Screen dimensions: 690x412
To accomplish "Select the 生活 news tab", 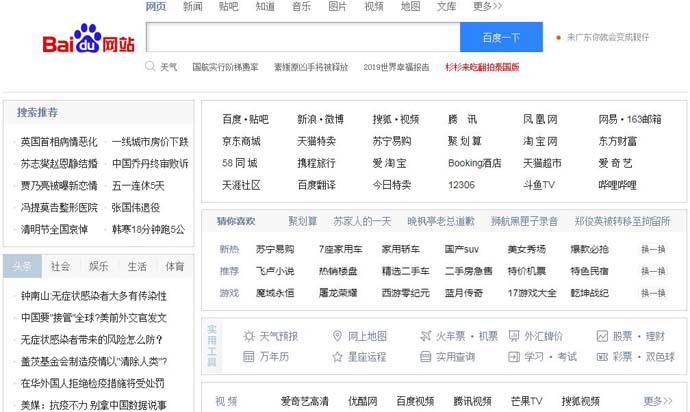I will [x=137, y=266].
